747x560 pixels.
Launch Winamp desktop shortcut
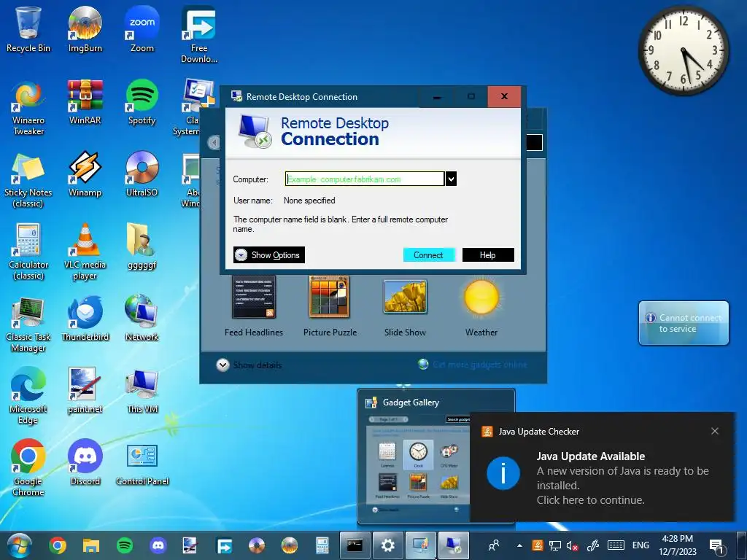[x=85, y=174]
